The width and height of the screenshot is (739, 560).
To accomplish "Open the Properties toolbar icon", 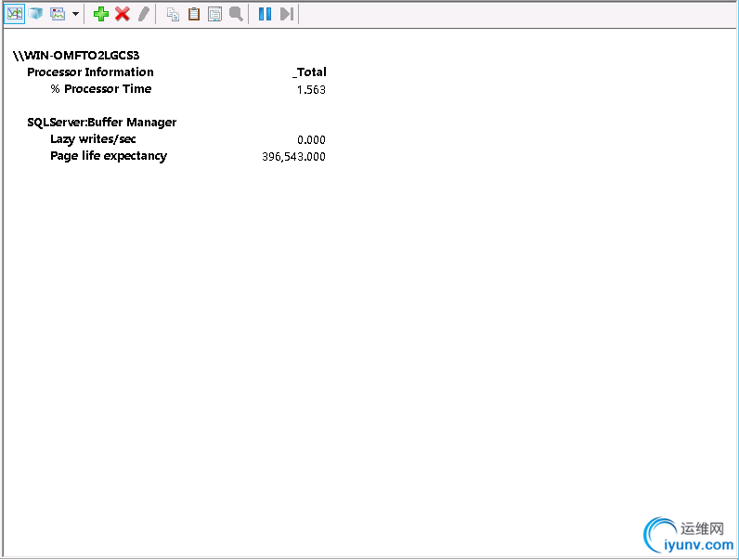I will point(214,14).
